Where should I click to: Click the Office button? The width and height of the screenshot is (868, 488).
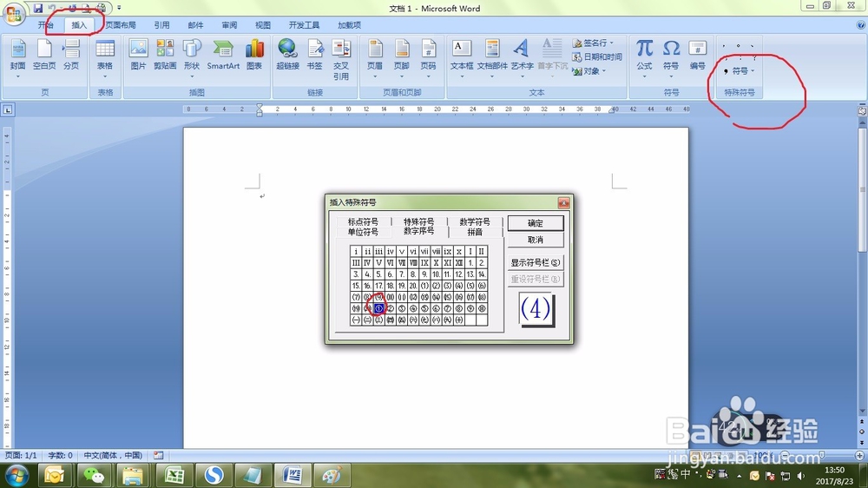click(x=13, y=13)
